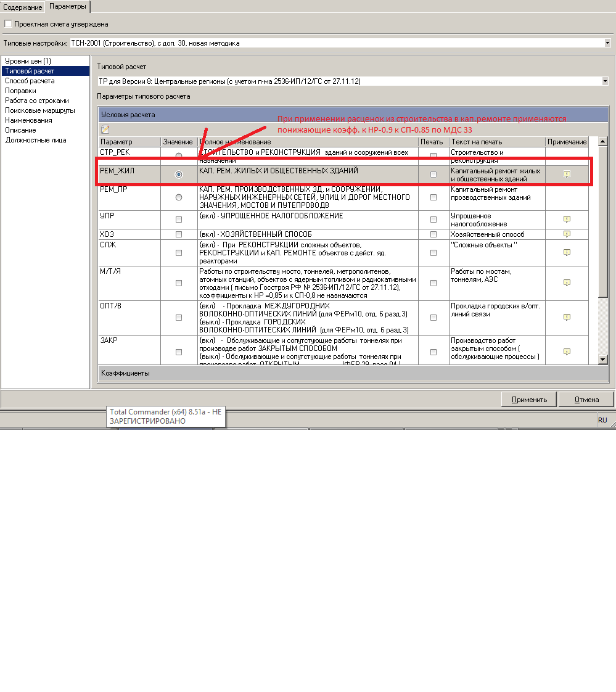Expand the Коэффициенты section
This screenshot has height=692, width=616.
(125, 373)
